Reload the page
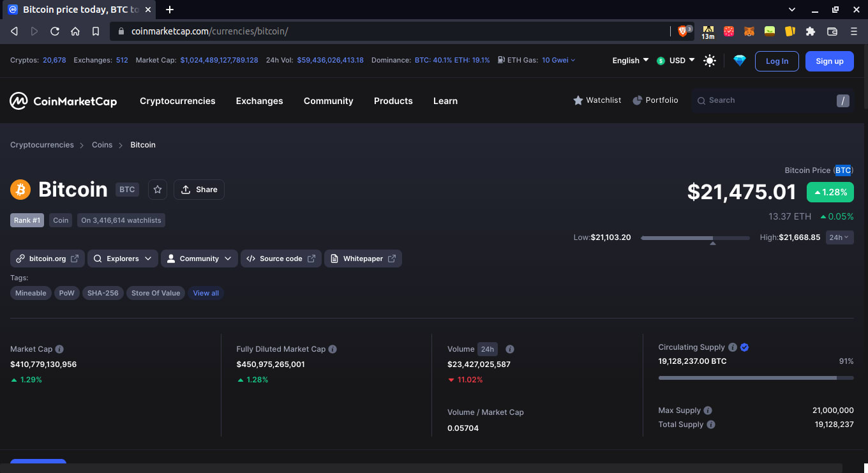This screenshot has width=868, height=473. pos(55,31)
